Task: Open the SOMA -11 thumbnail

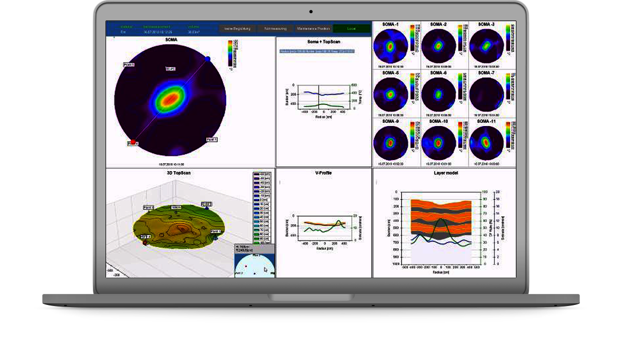Action: pos(486,142)
